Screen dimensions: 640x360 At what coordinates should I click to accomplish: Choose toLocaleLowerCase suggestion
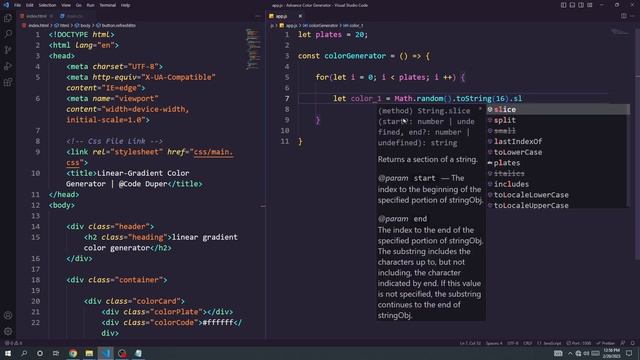point(557,195)
